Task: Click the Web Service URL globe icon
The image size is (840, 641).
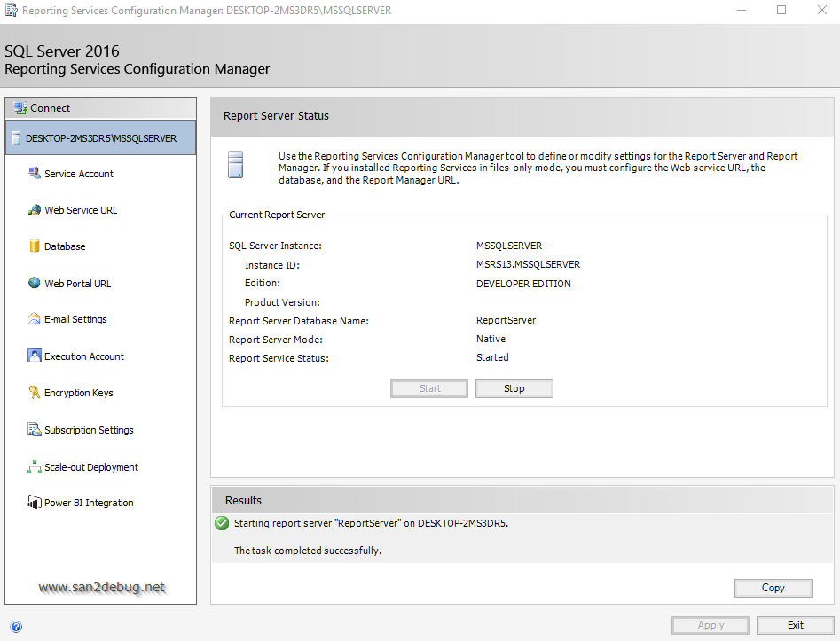Action: pos(35,210)
